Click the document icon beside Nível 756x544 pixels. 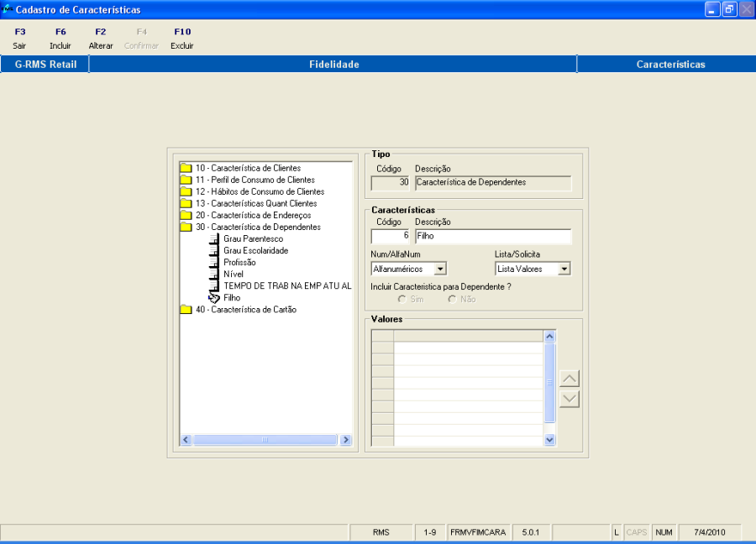click(x=213, y=275)
